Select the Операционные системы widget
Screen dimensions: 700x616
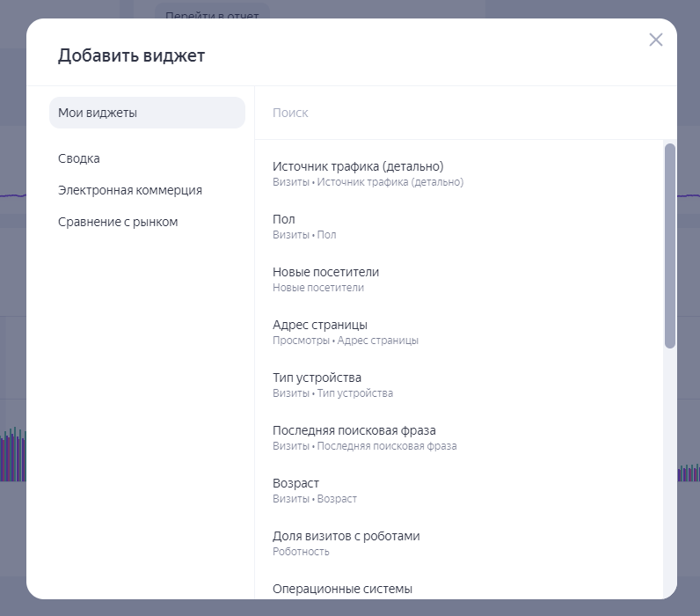[342, 589]
